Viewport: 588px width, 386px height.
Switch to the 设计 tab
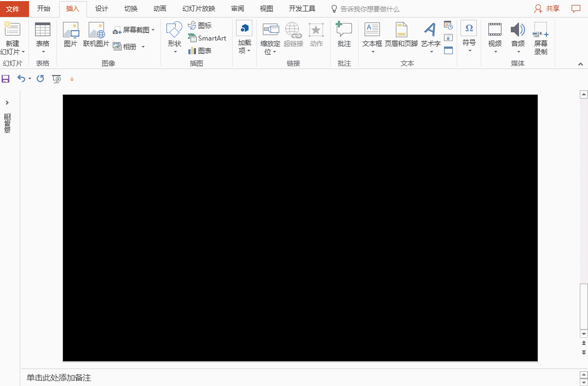tap(102, 9)
